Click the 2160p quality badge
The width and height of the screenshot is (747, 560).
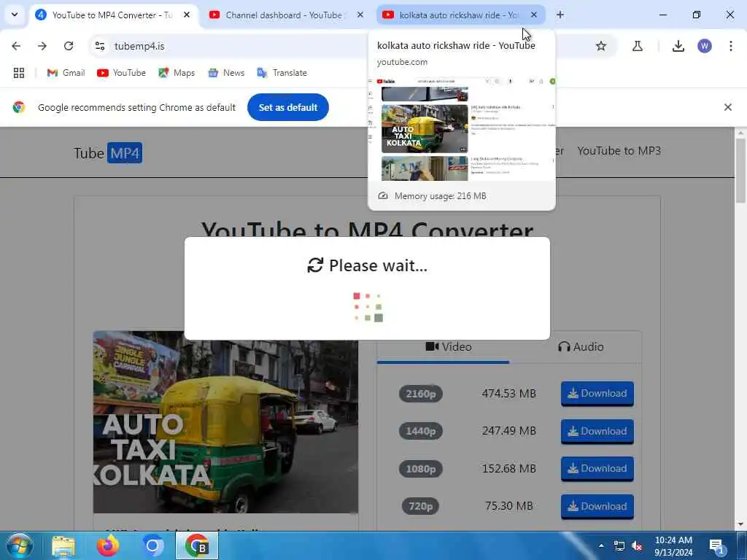pos(421,394)
